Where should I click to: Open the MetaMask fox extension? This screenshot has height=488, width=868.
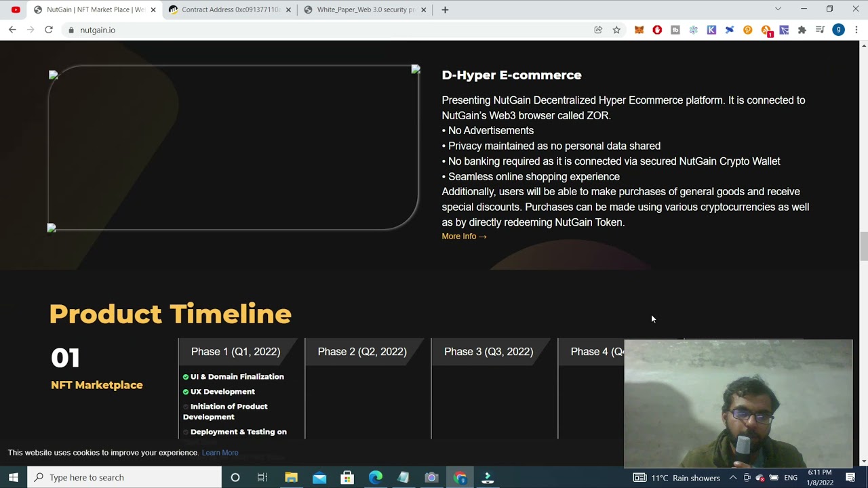tap(639, 30)
